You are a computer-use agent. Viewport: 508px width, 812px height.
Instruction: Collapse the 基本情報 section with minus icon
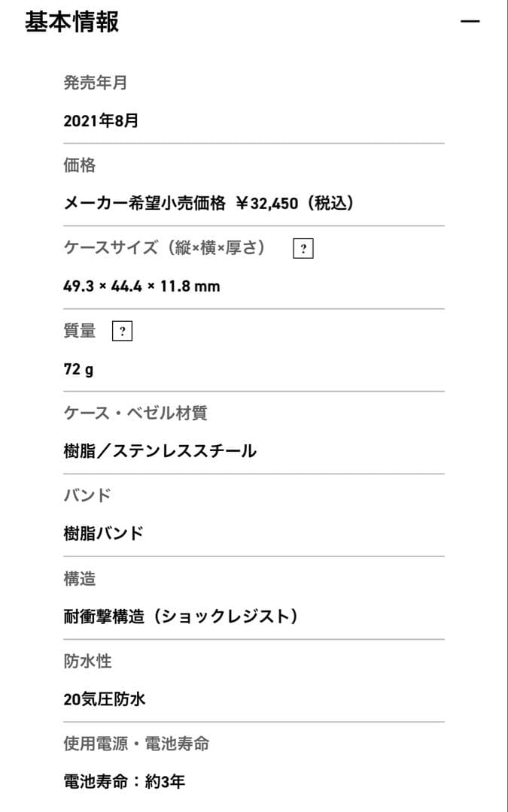click(x=470, y=22)
